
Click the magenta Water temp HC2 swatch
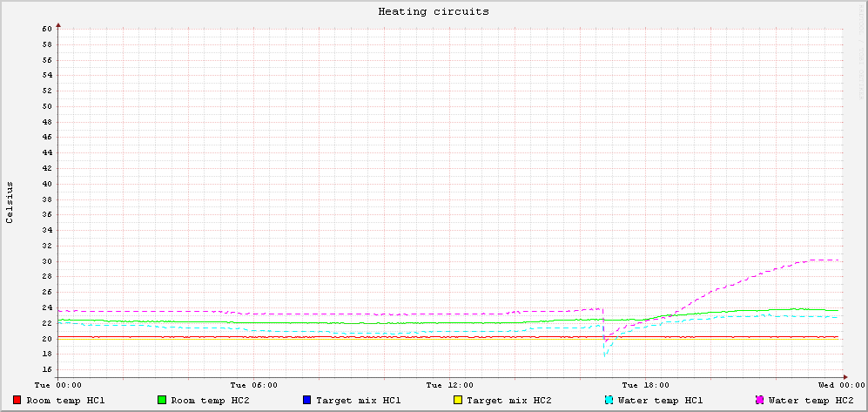pos(759,401)
